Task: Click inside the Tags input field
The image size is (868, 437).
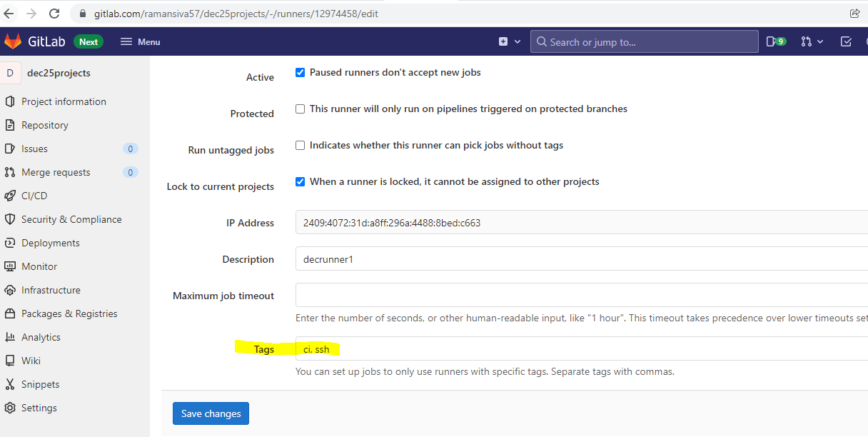Action: click(x=428, y=349)
